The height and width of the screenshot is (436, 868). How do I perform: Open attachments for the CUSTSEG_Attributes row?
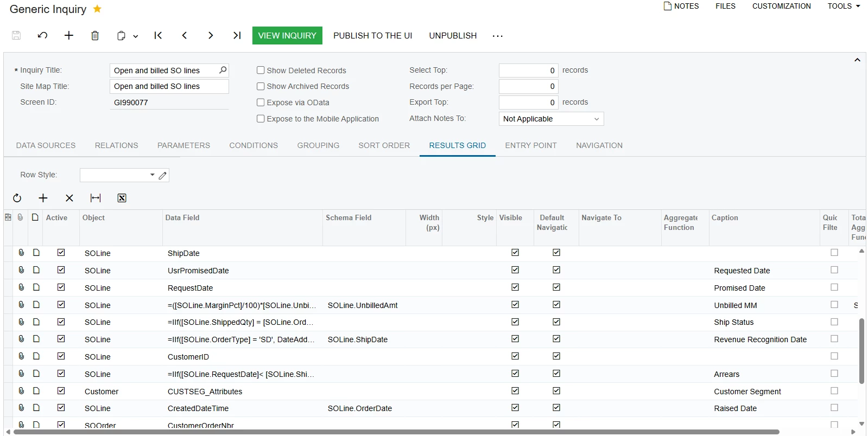(x=21, y=391)
